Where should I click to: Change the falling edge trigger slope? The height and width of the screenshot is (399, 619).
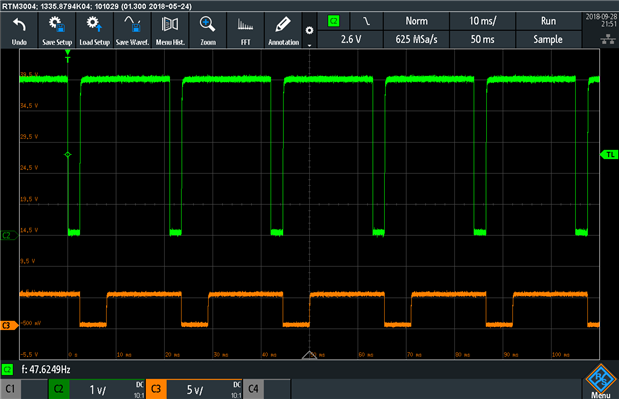click(x=366, y=21)
